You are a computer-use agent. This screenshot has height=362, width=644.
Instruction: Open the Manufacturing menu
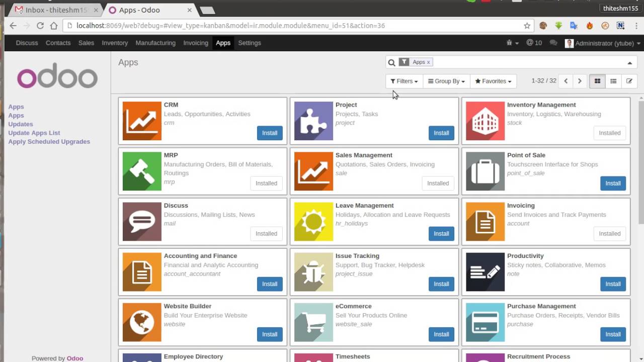click(155, 43)
